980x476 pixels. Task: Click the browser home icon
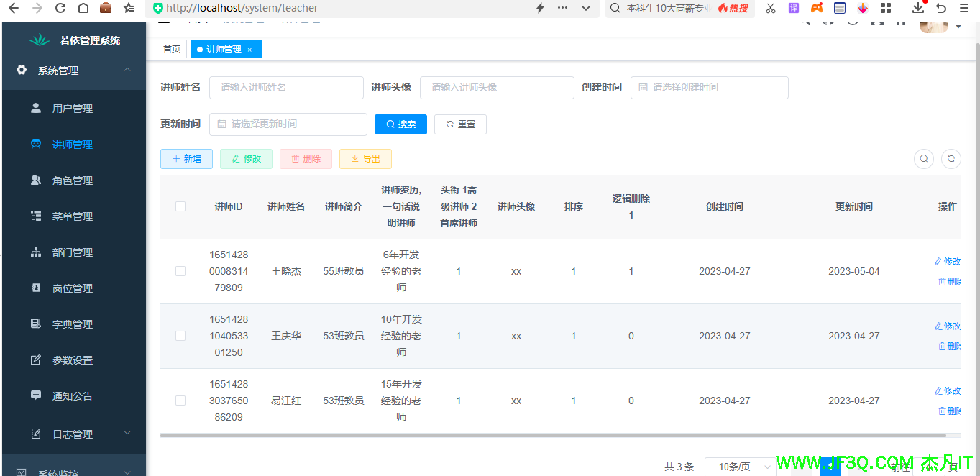(x=83, y=8)
